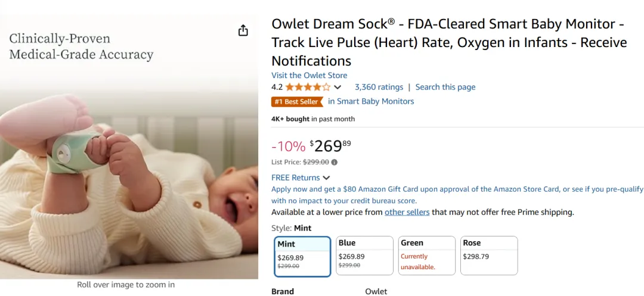644x296 pixels.
Task: Open the Visit the Owlet Store link
Action: [309, 76]
